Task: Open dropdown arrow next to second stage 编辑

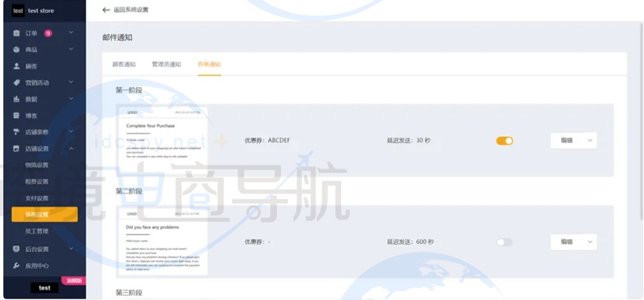Action: click(x=589, y=242)
